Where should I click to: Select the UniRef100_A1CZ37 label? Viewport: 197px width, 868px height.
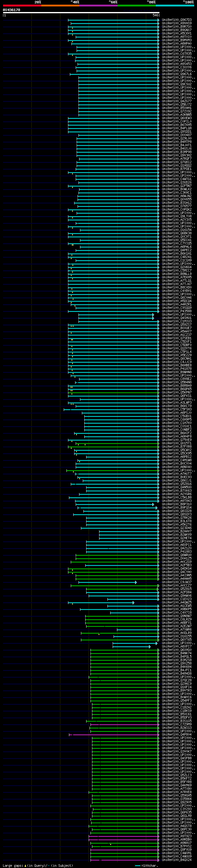point(177,335)
